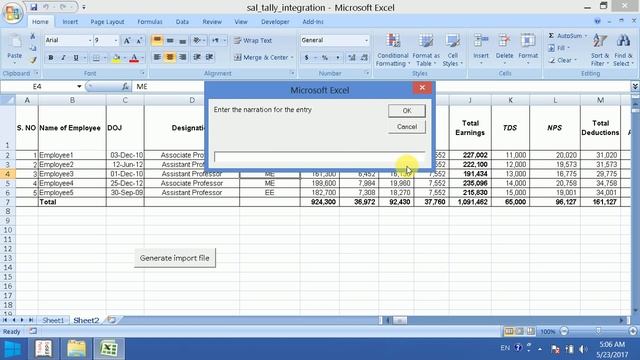The image size is (640, 360).
Task: Apply the red font color
Action: [x=134, y=58]
